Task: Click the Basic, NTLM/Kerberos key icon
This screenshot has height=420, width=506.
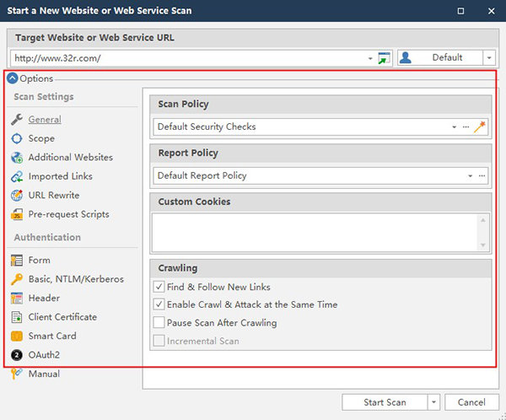Action: pos(17,279)
